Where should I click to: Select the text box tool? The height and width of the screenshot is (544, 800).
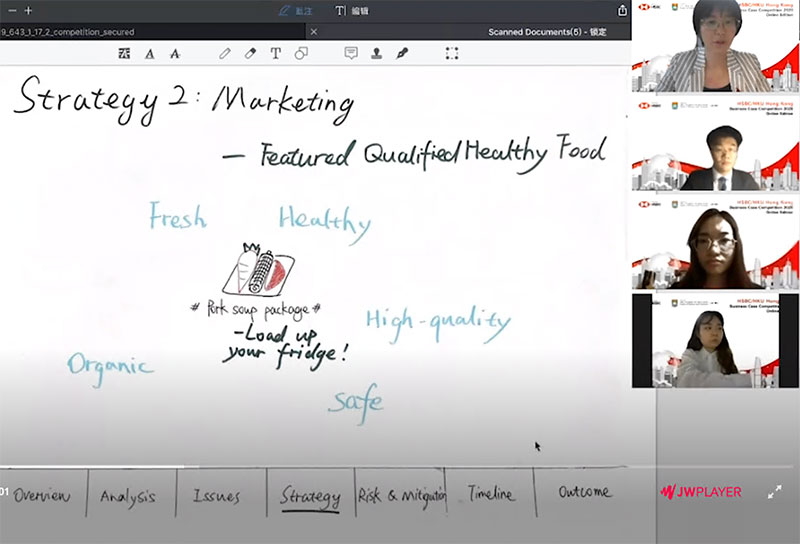point(276,53)
